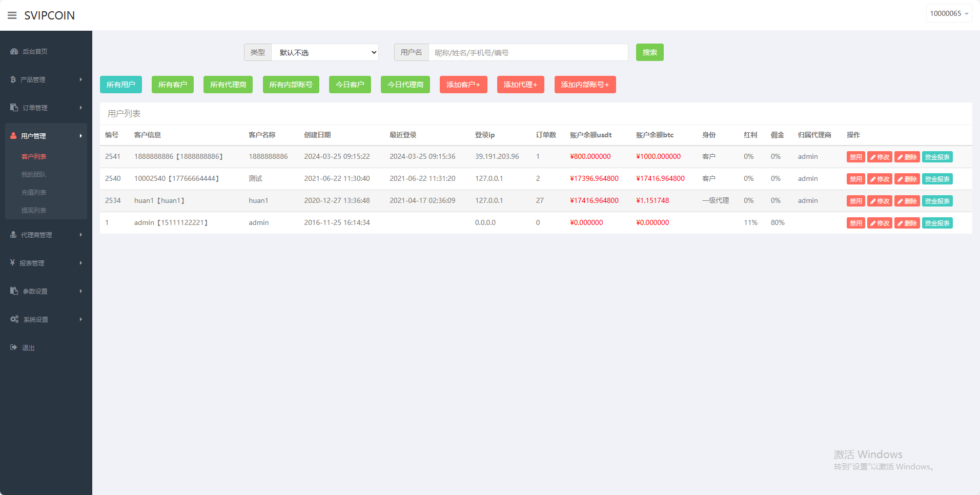
Task: Click the gears icon for 系统设置
Action: [x=14, y=319]
